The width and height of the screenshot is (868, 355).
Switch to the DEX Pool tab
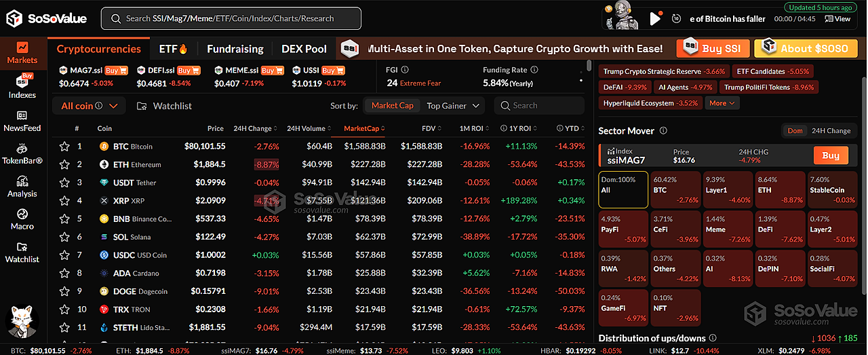coord(304,49)
